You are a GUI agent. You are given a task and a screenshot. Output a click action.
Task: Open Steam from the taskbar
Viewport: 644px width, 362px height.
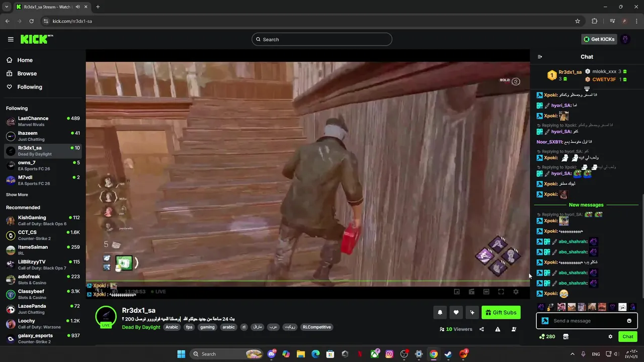point(448,354)
